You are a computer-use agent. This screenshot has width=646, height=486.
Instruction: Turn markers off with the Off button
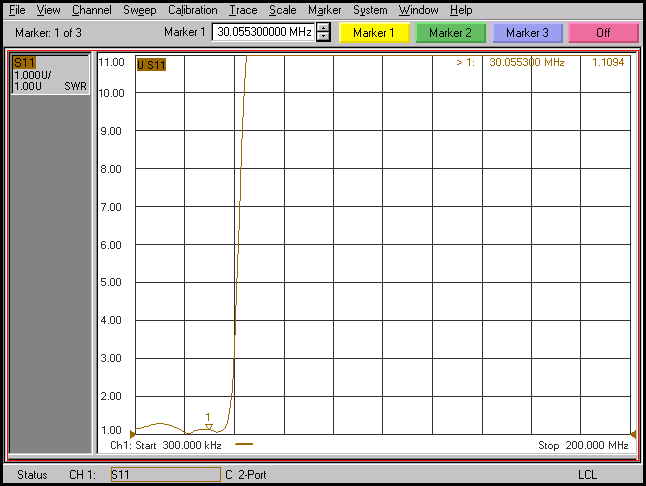click(603, 33)
